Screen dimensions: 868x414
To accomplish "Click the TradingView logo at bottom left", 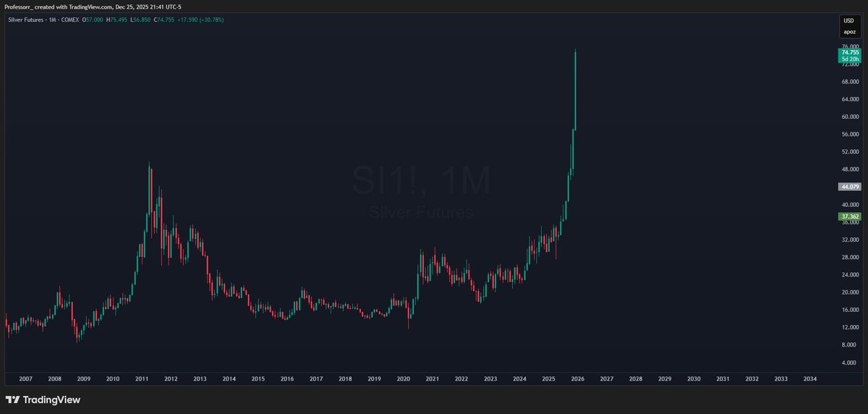I will 43,400.
